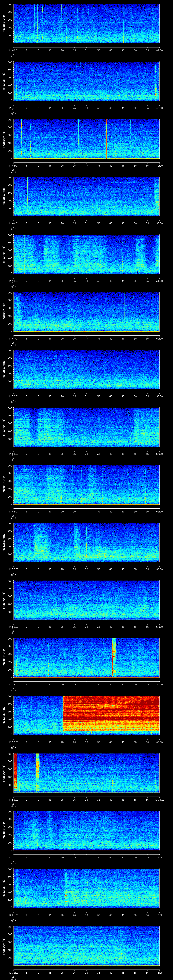Screen dimensions: 173x980
Task: Click the 11:47:00 start time label
Action: pyautogui.click(x=14, y=108)
